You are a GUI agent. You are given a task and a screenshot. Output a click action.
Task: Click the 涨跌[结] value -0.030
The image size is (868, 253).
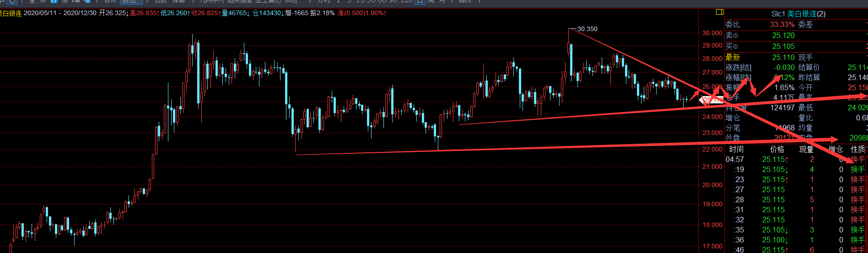click(x=784, y=67)
